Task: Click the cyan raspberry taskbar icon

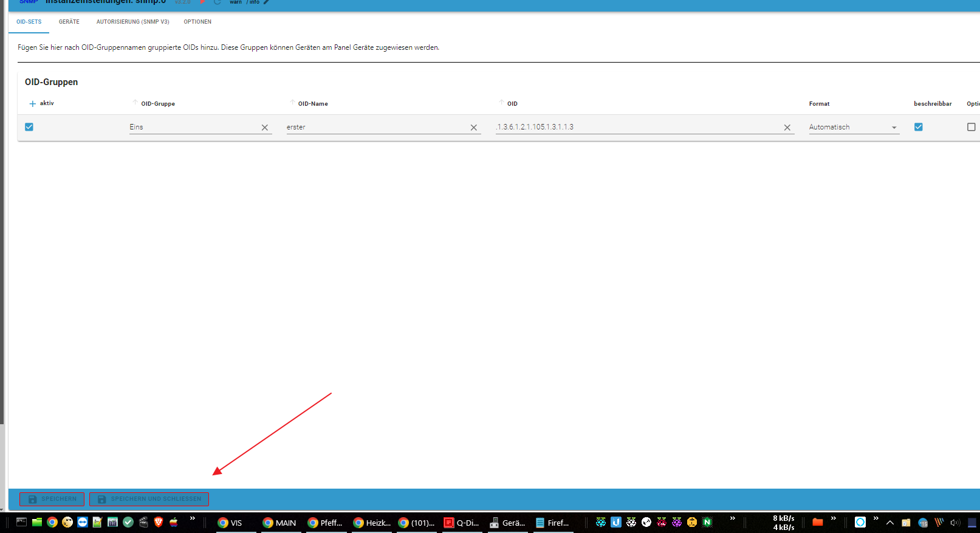Action: tap(601, 522)
